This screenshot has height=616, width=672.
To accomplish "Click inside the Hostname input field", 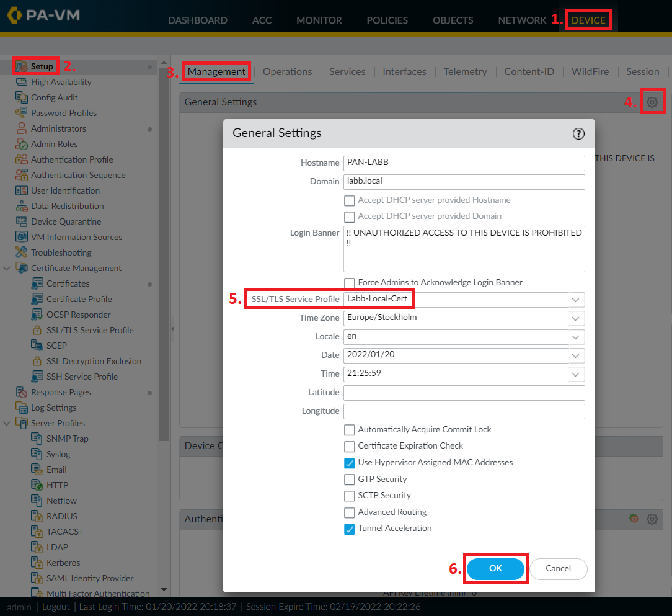I will tap(464, 163).
